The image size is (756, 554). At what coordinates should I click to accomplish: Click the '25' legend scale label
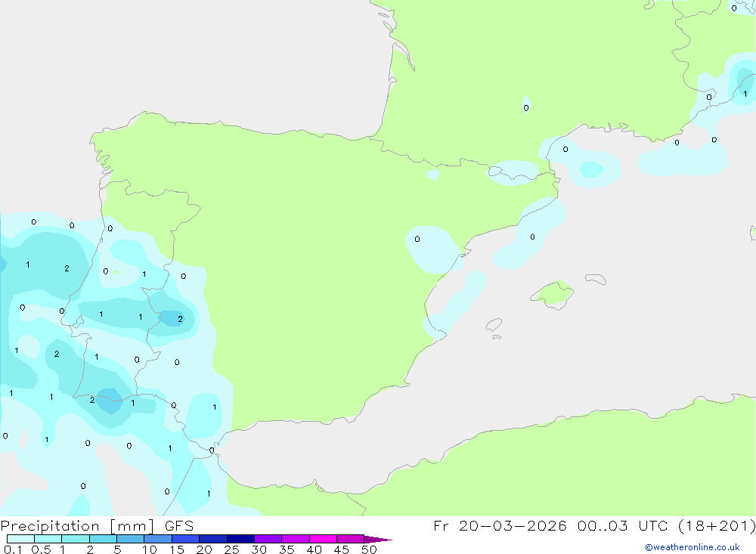[x=231, y=549]
